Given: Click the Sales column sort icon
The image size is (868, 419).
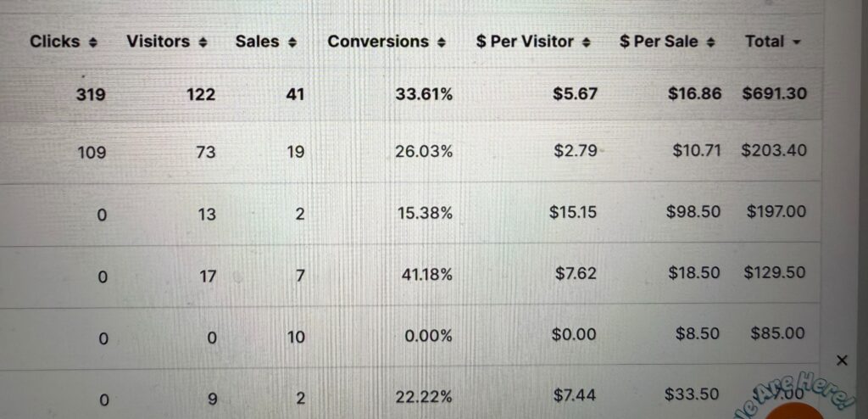Looking at the screenshot, I should tap(292, 42).
